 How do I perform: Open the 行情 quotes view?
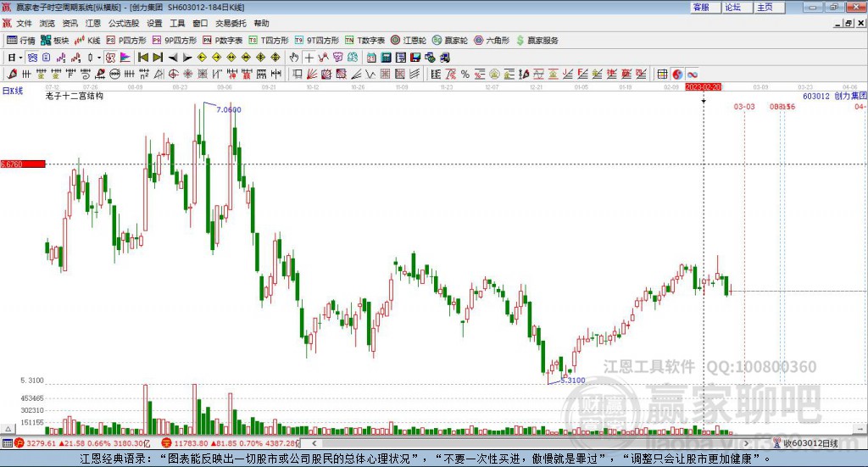click(20, 41)
